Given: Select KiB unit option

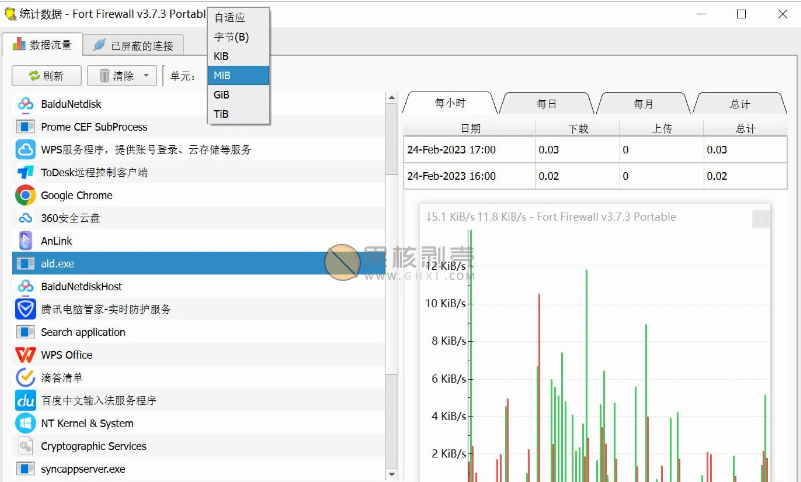Looking at the screenshot, I should [x=238, y=56].
